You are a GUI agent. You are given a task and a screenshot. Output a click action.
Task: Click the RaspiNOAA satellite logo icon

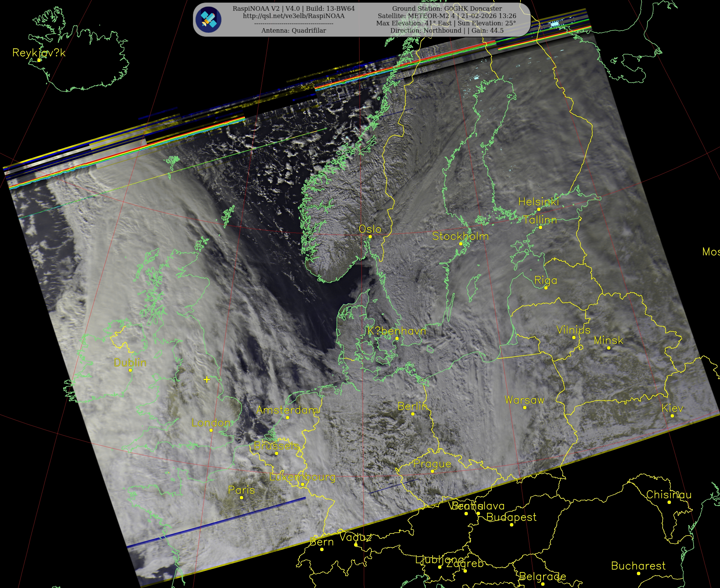pyautogui.click(x=208, y=19)
